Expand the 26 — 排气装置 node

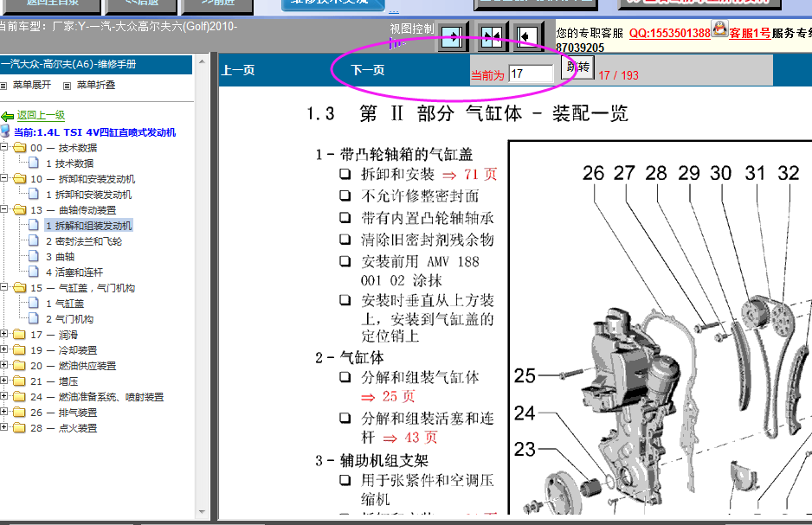tap(3, 411)
